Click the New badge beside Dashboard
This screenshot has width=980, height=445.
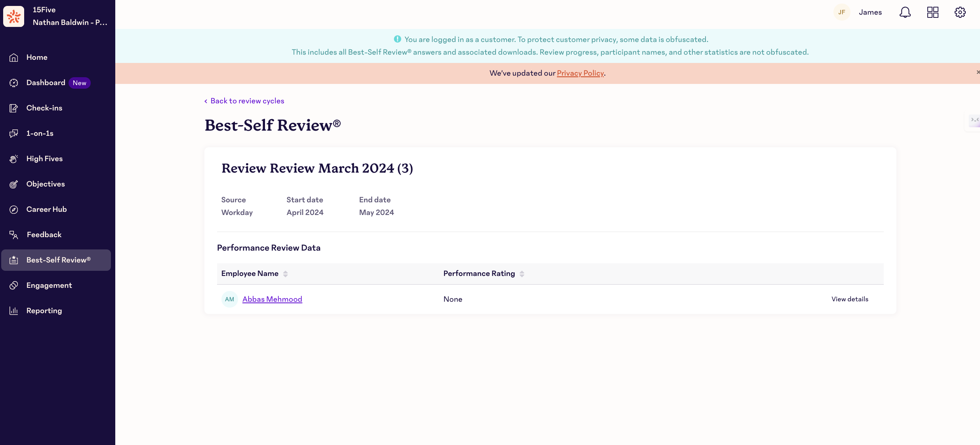coord(80,83)
